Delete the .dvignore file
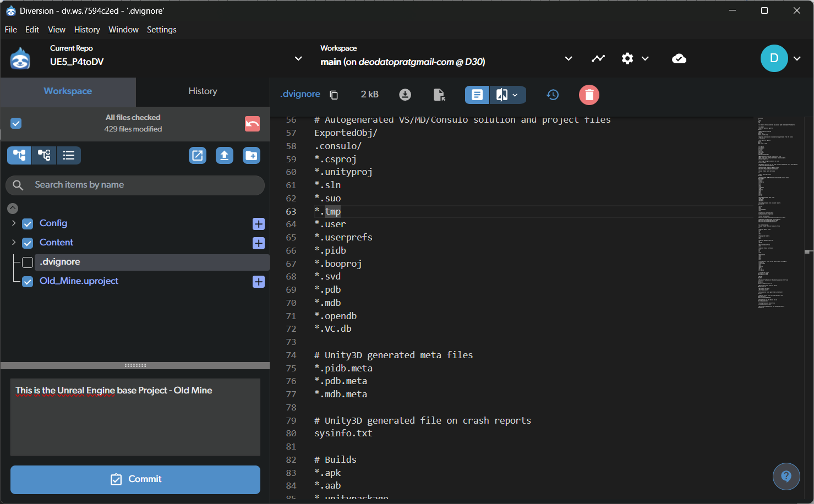 (589, 95)
